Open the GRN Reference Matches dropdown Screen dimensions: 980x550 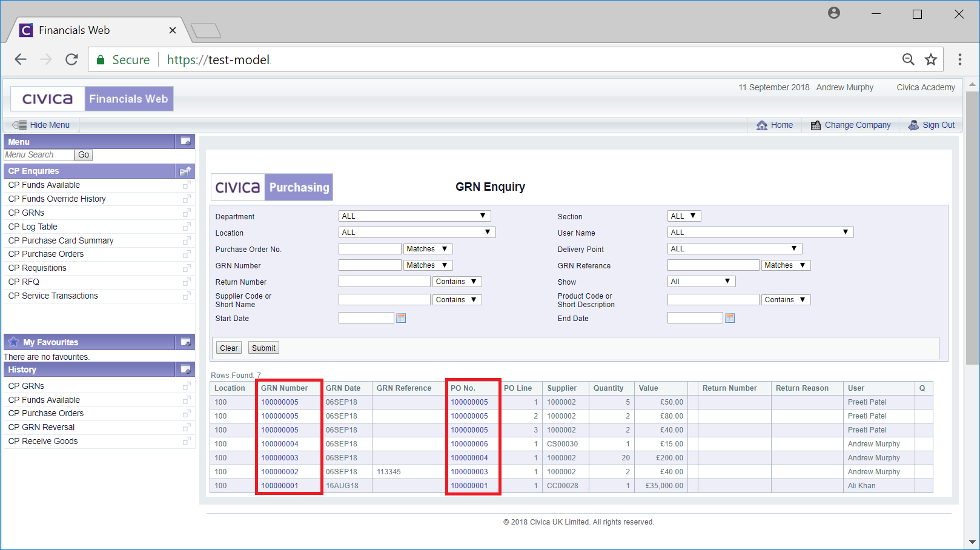pyautogui.click(x=786, y=265)
